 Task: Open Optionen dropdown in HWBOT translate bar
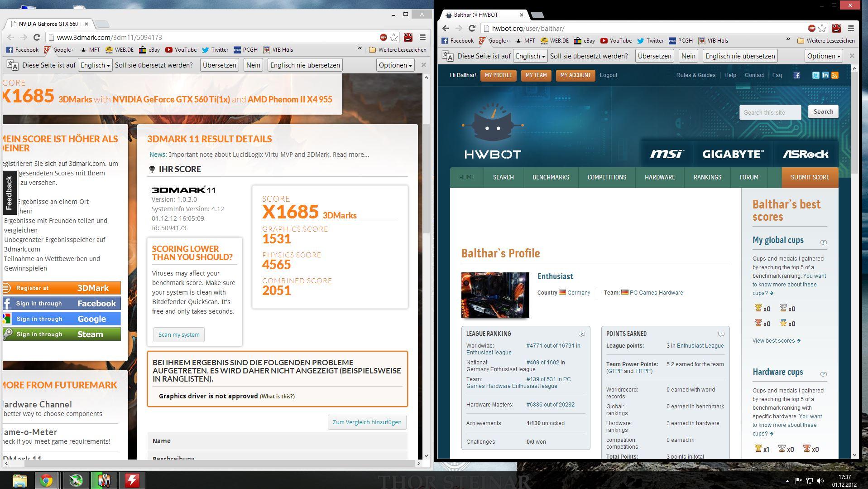click(x=823, y=56)
